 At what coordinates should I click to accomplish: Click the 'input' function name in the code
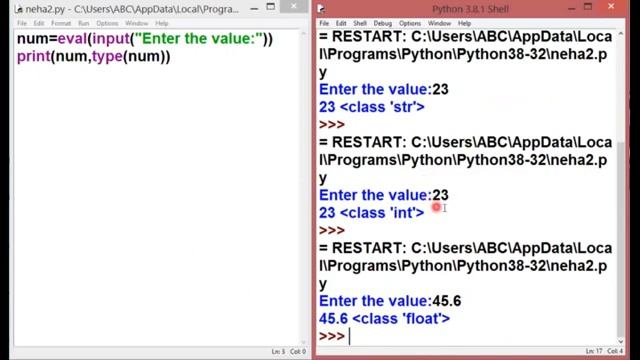click(111, 40)
